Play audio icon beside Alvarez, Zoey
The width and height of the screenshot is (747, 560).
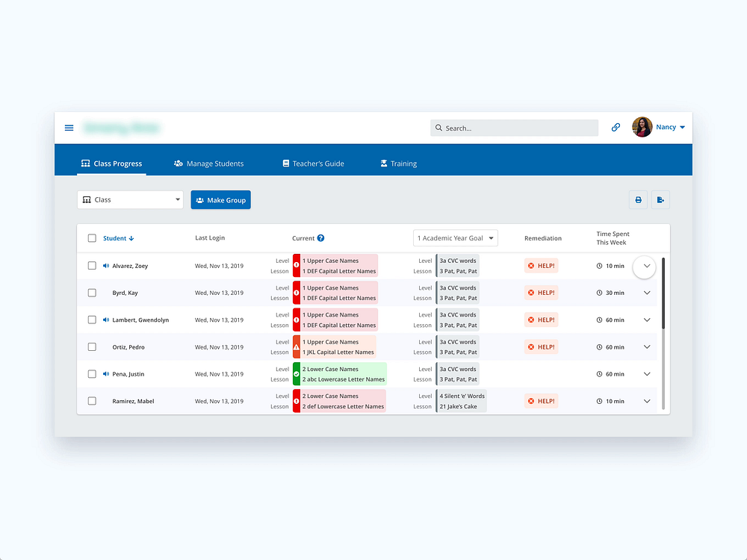tap(106, 266)
